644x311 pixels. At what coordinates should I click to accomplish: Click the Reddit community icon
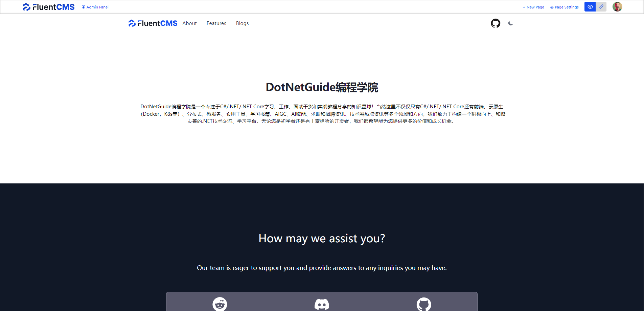[x=220, y=304]
